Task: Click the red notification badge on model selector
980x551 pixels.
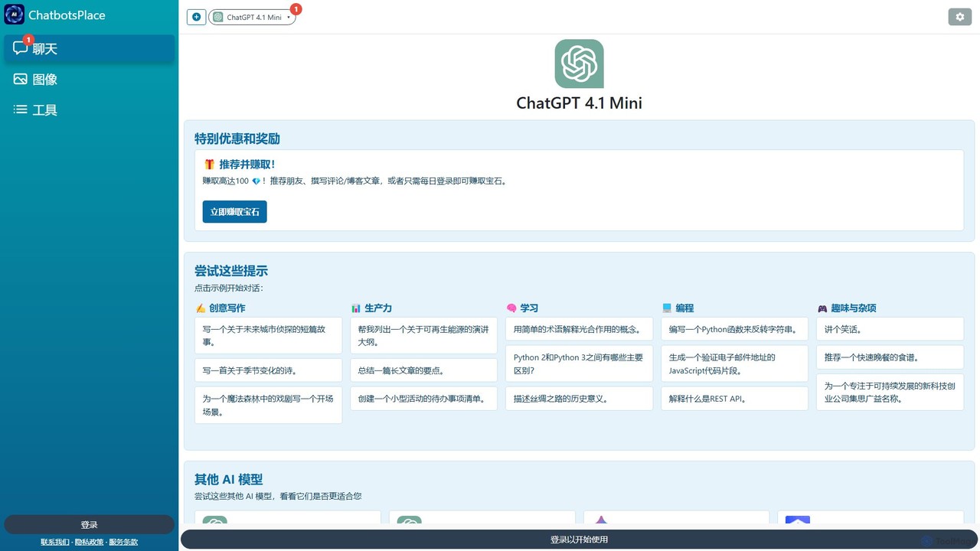Action: [296, 9]
